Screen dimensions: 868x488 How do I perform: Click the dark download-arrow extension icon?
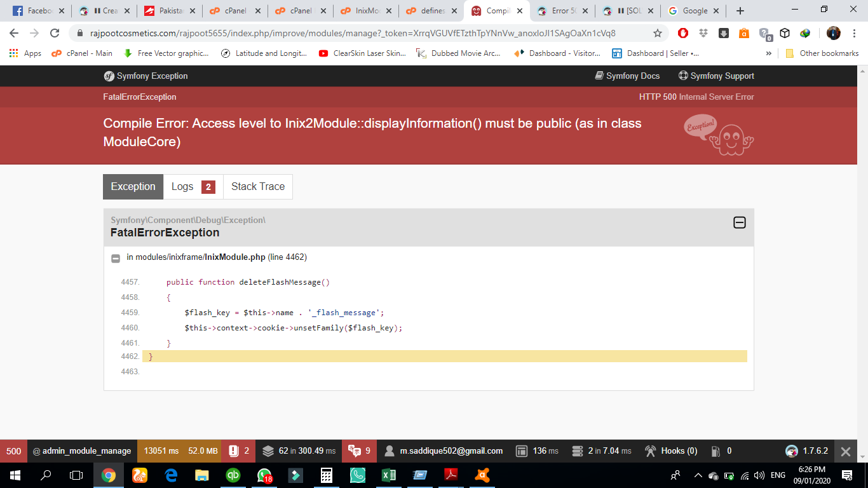[x=724, y=33]
